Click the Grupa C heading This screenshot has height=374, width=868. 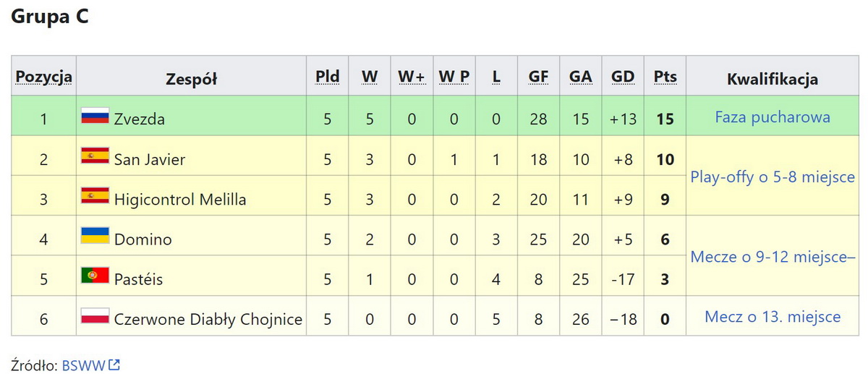[x=50, y=17]
